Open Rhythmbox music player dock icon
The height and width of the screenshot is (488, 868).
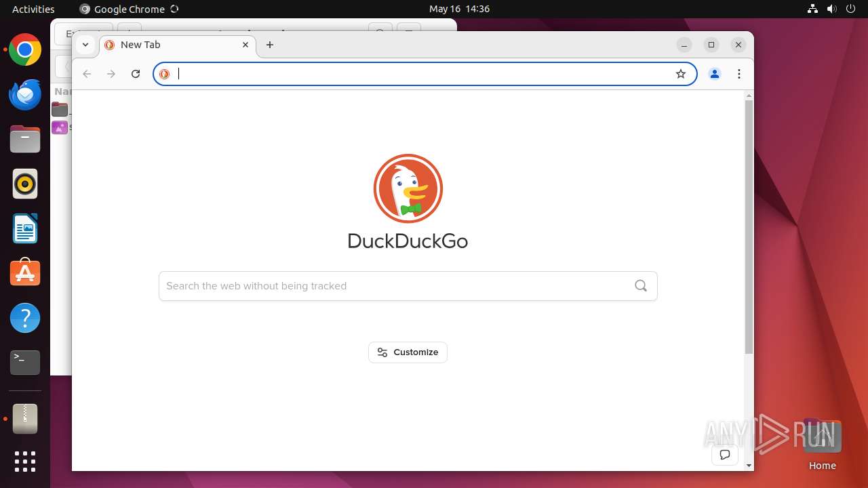coord(25,184)
